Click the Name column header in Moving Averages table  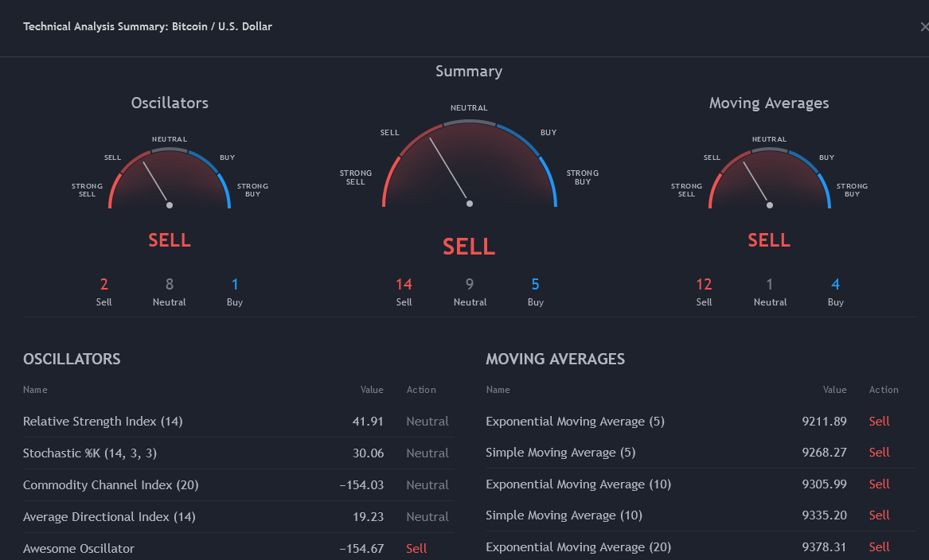tap(498, 390)
